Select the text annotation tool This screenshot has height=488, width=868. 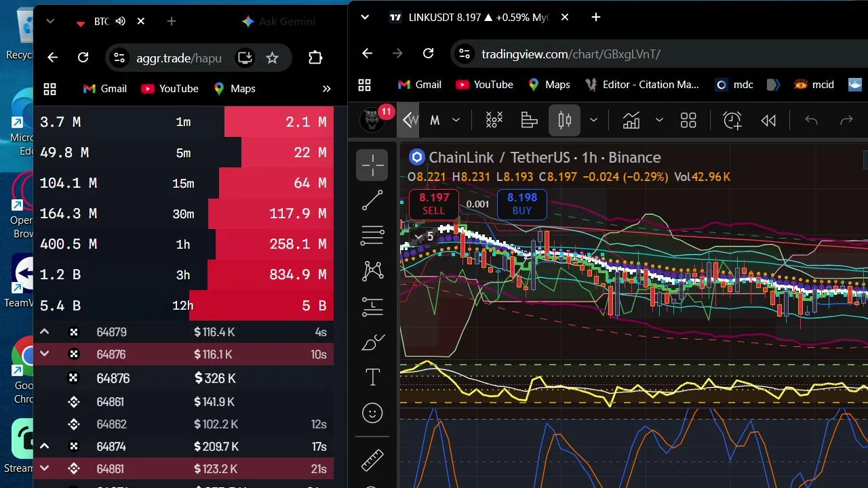coord(372,378)
